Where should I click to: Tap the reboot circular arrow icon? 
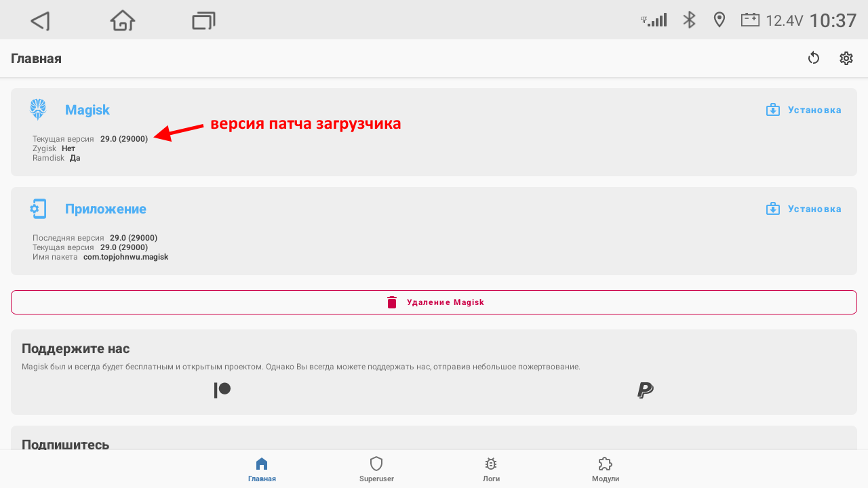tap(814, 58)
